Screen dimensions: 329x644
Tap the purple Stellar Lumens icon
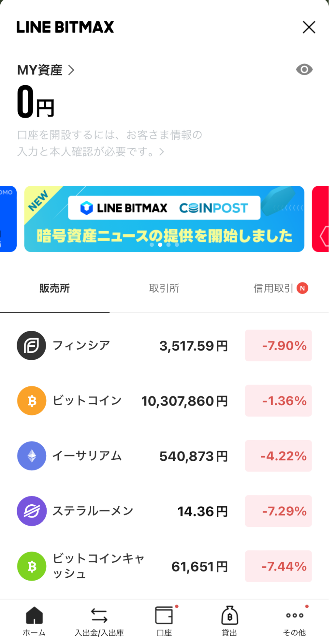coord(32,511)
